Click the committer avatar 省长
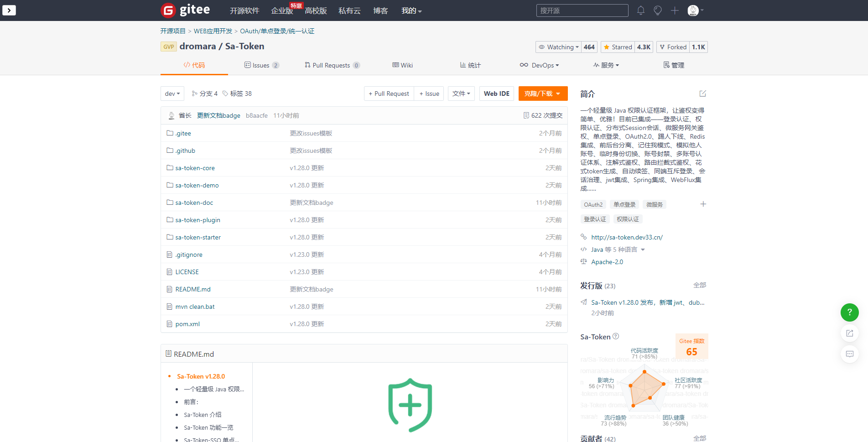The image size is (868, 442). 172,115
